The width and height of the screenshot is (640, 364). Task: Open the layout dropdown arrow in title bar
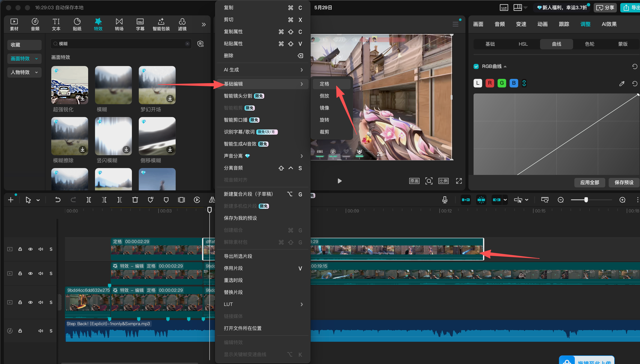coord(525,8)
